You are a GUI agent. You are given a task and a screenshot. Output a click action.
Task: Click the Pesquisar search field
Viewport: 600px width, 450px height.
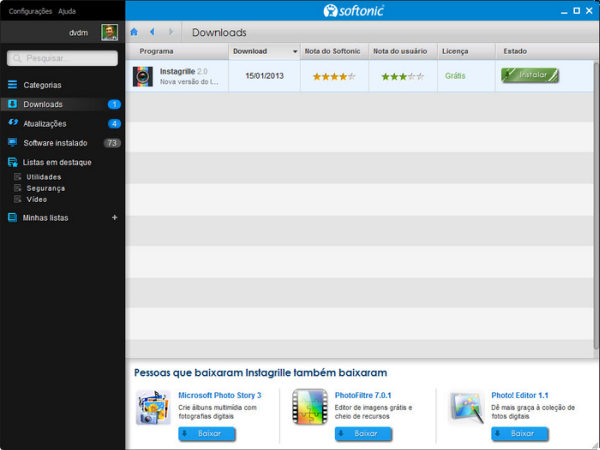pos(65,59)
